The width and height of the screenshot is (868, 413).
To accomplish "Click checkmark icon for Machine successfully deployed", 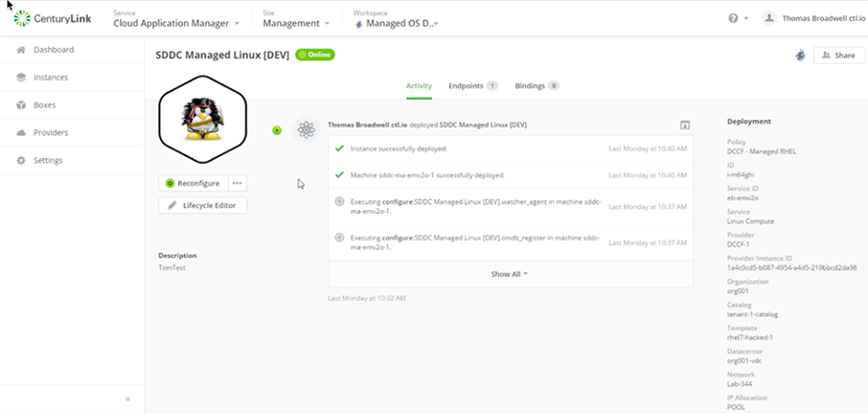I will pos(340,175).
